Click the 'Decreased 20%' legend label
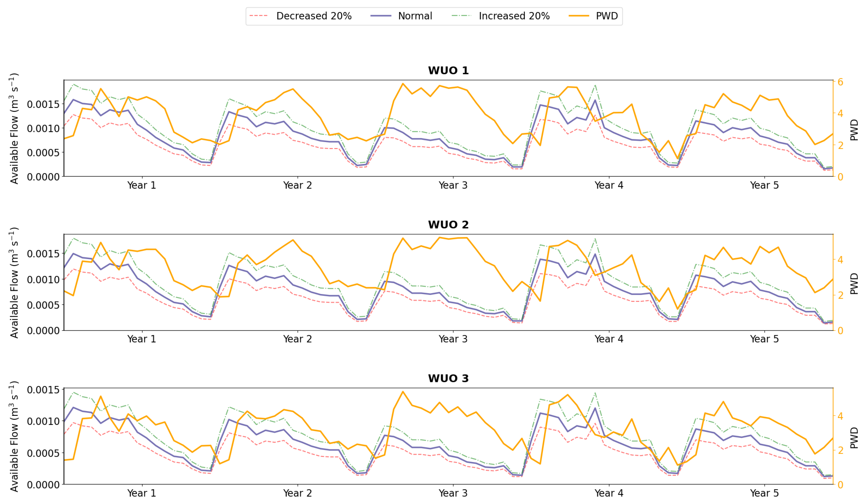 click(314, 16)
